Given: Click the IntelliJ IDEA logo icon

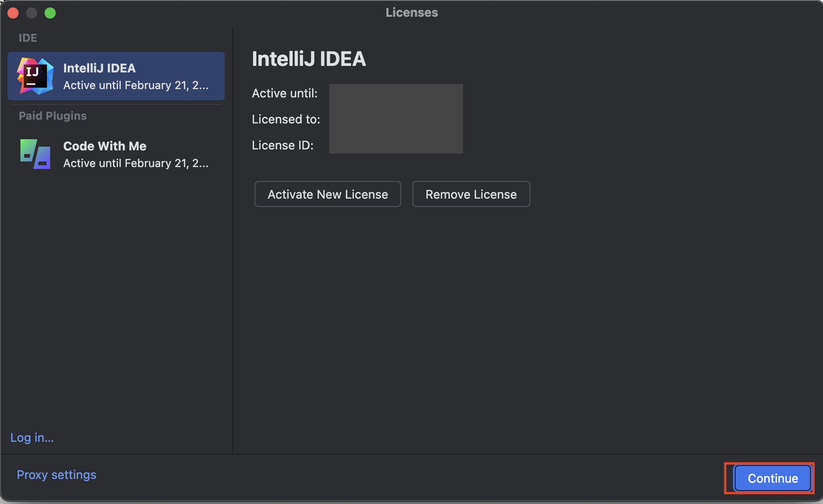Looking at the screenshot, I should point(35,76).
